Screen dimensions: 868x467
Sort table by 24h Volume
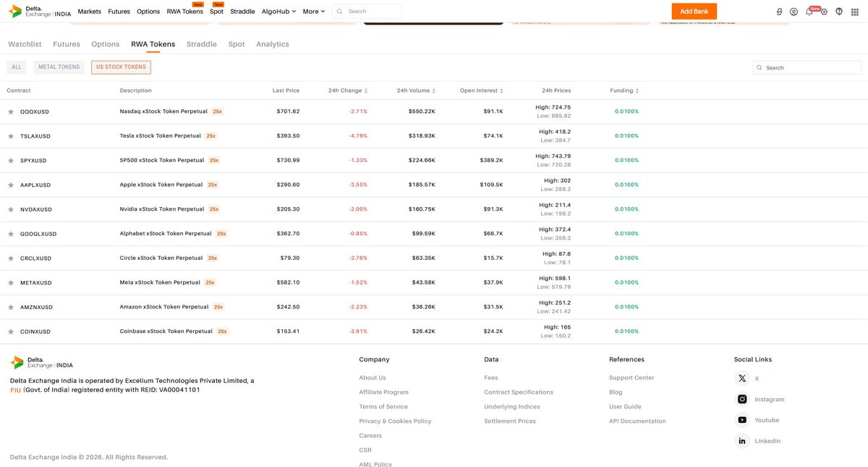[416, 91]
